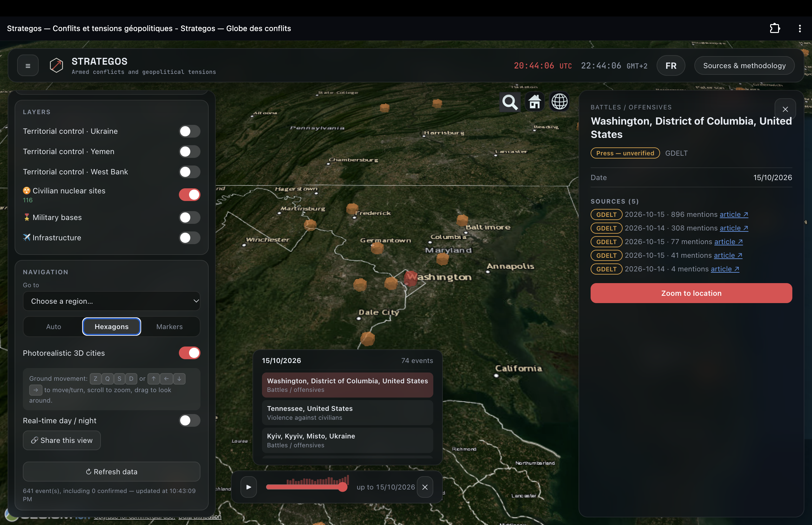Select the hexagon marker near Baltimore

(x=462, y=220)
